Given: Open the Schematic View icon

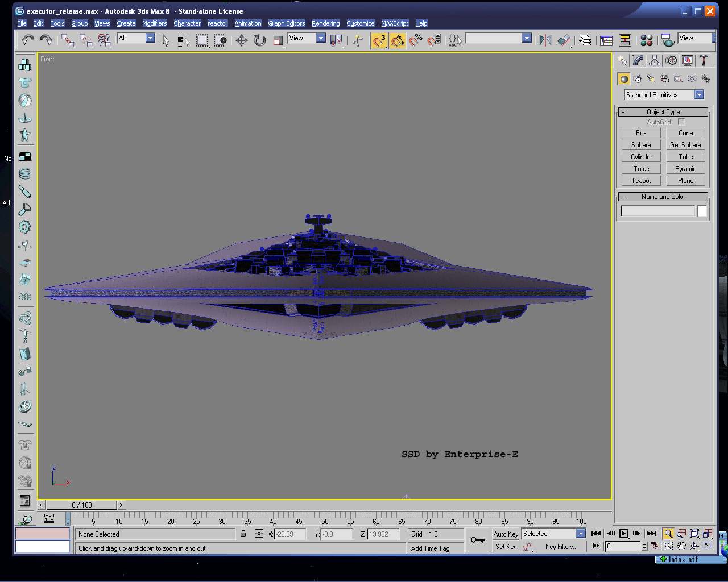Looking at the screenshot, I should (x=625, y=40).
